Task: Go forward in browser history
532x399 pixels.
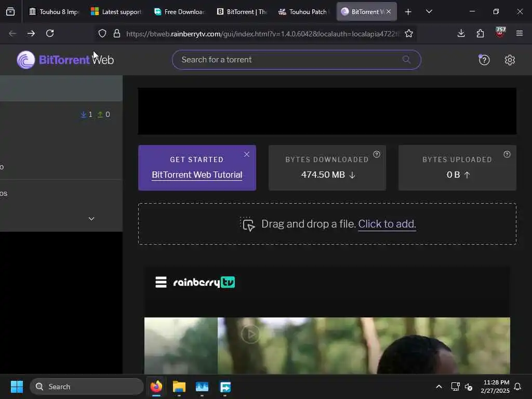Action: (31, 33)
